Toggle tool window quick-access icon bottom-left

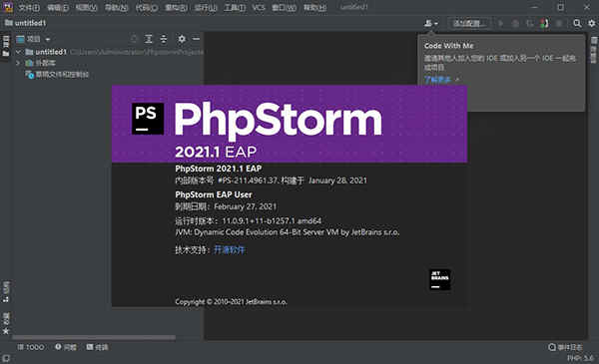(6, 358)
